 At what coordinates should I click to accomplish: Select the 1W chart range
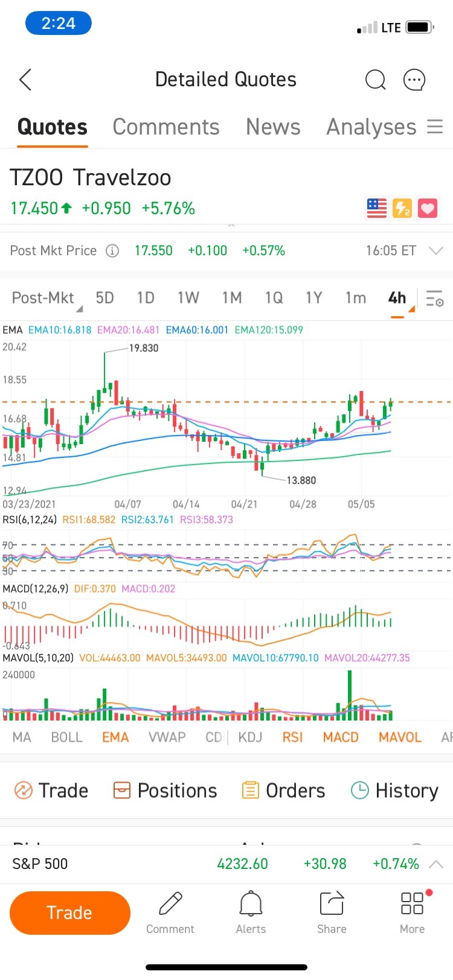click(x=188, y=298)
